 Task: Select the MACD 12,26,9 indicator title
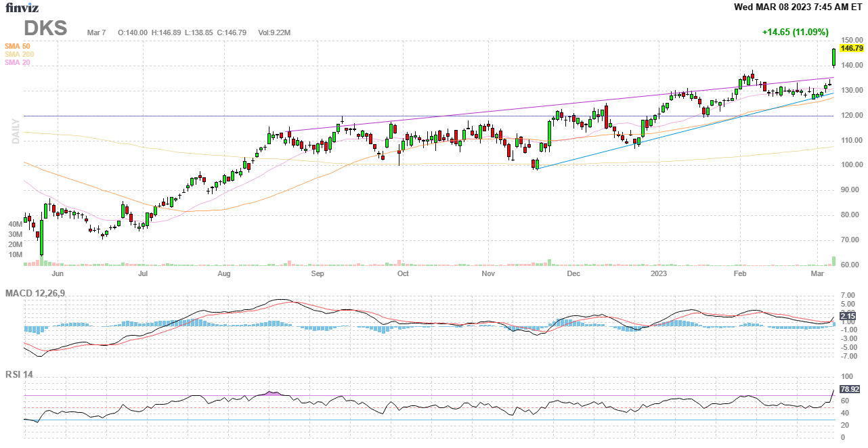[x=40, y=293]
